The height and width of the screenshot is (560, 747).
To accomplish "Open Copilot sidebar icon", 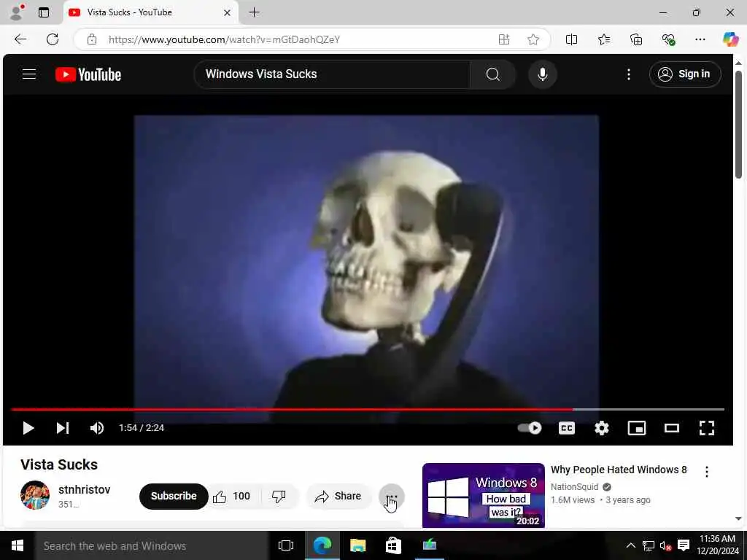I will [729, 39].
